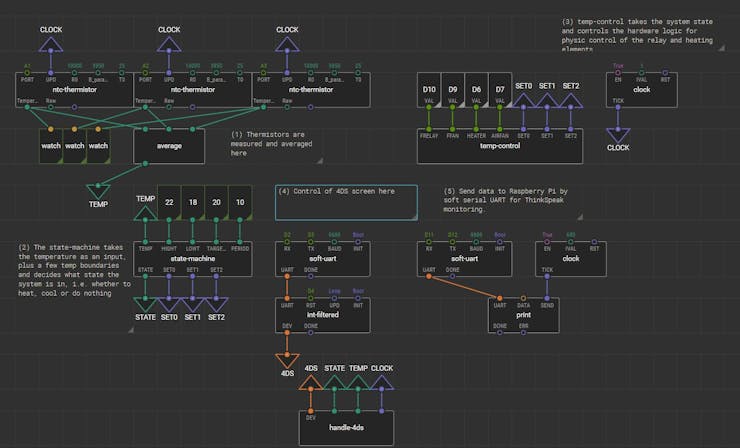Viewport: 740px width, 448px height.
Task: Select the state-machine node
Action: [192, 258]
